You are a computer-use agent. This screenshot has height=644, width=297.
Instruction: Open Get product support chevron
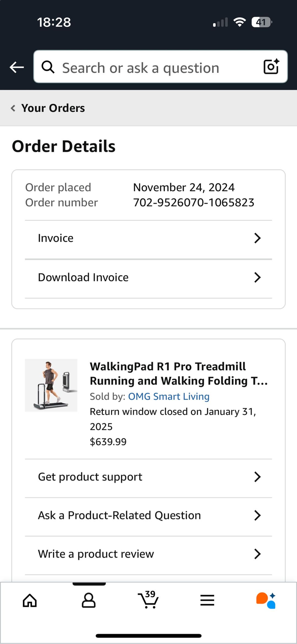[257, 477]
